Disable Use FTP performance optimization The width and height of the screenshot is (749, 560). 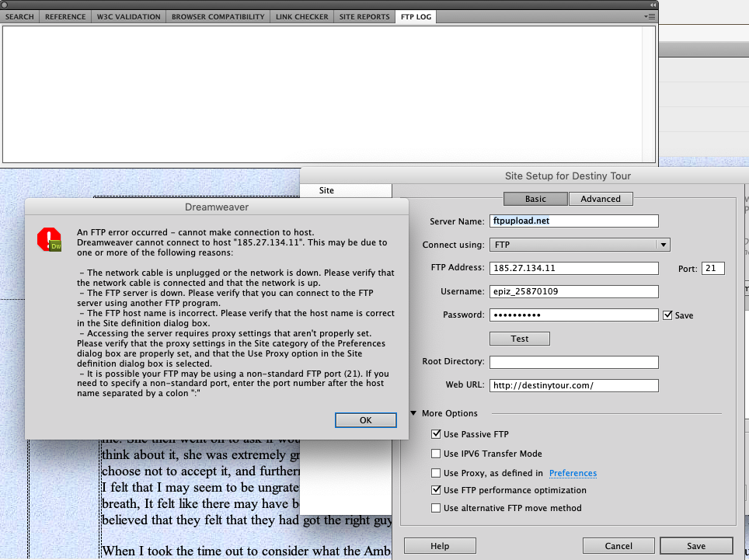coord(436,490)
